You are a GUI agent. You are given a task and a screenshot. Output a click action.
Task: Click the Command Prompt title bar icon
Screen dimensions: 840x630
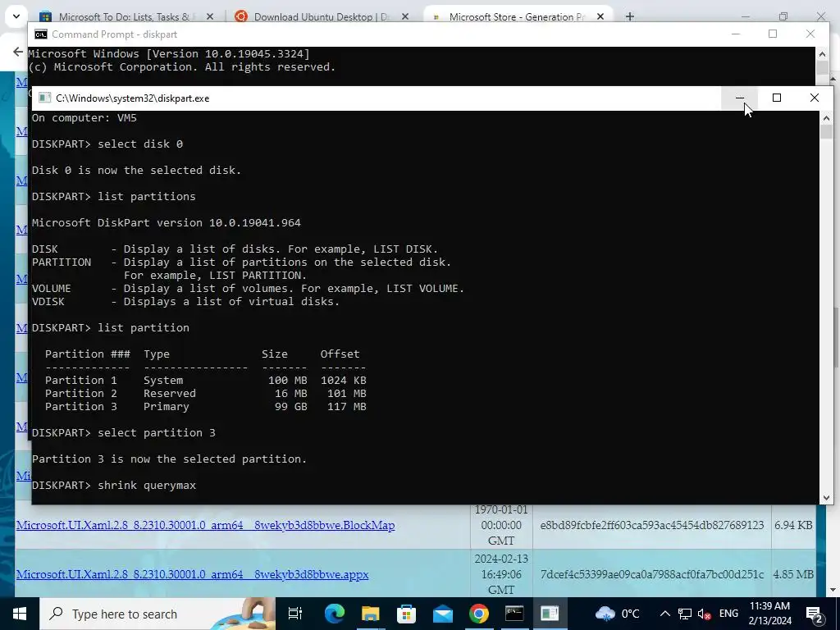click(41, 34)
